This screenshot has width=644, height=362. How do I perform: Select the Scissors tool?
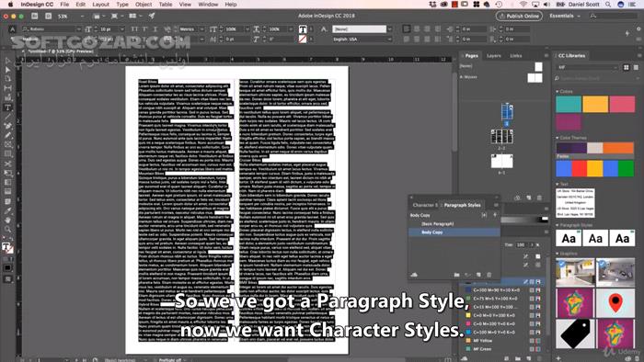pyautogui.click(x=7, y=164)
